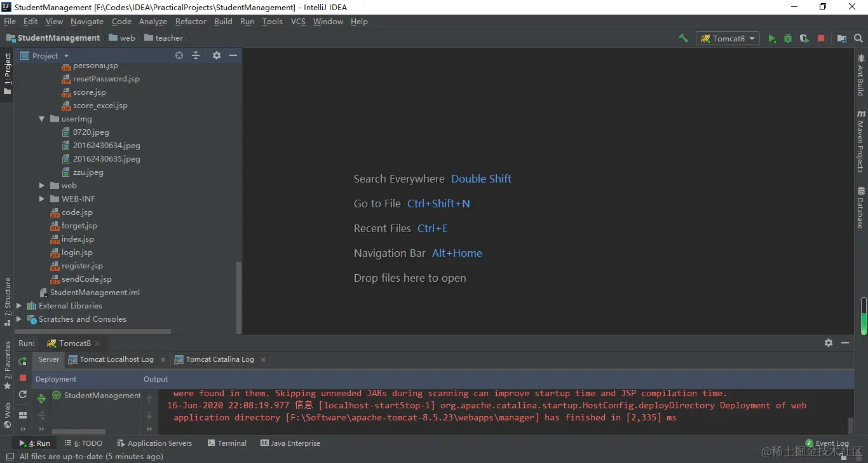868x463 pixels.
Task: Close the Tomcat8 run tab
Action: pos(98,343)
